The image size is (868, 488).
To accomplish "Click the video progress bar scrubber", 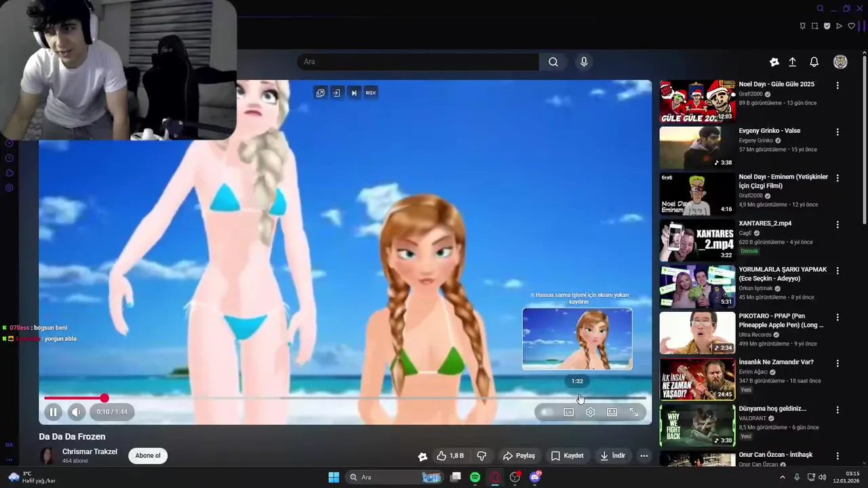I will [x=104, y=398].
